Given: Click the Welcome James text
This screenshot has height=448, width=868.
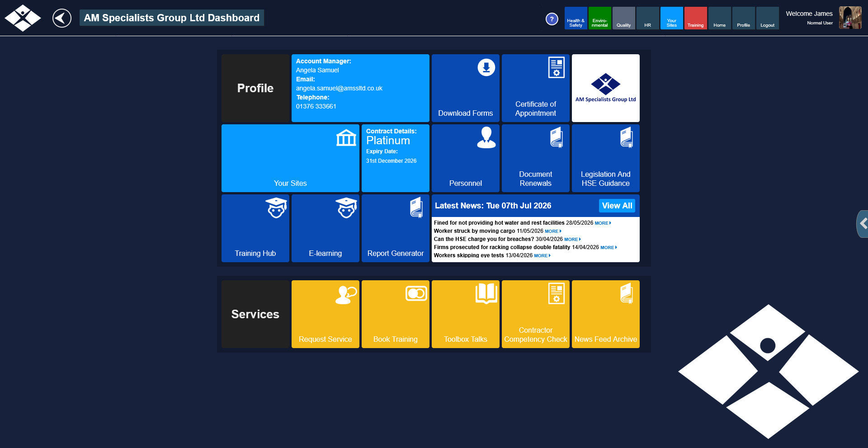Looking at the screenshot, I should (x=809, y=14).
